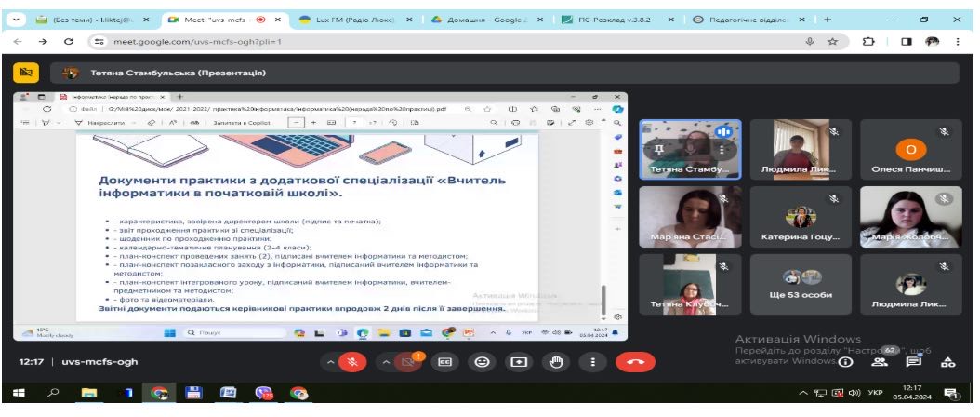Screen dimensions: 980x417
Task: Expand camera video settings arrow
Action: pyautogui.click(x=384, y=362)
